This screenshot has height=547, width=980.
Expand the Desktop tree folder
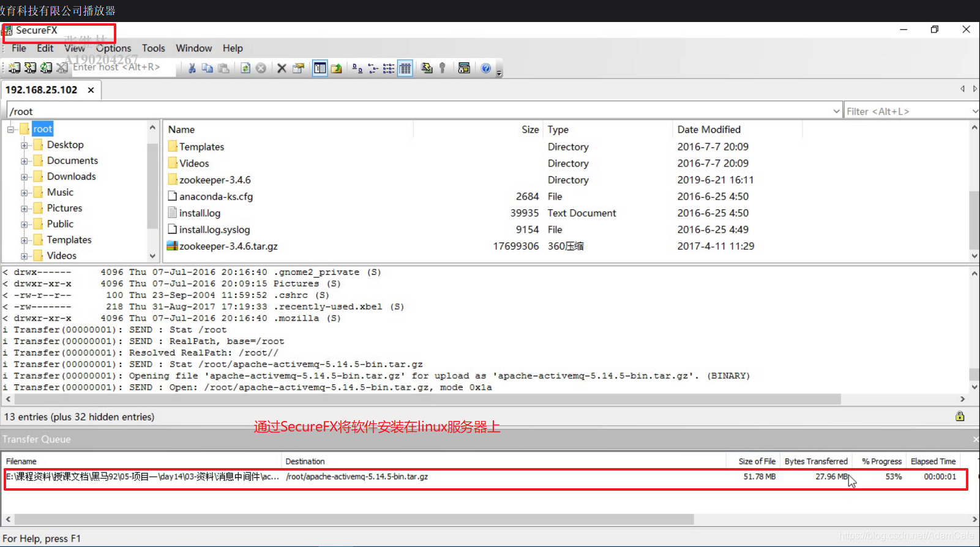24,145
